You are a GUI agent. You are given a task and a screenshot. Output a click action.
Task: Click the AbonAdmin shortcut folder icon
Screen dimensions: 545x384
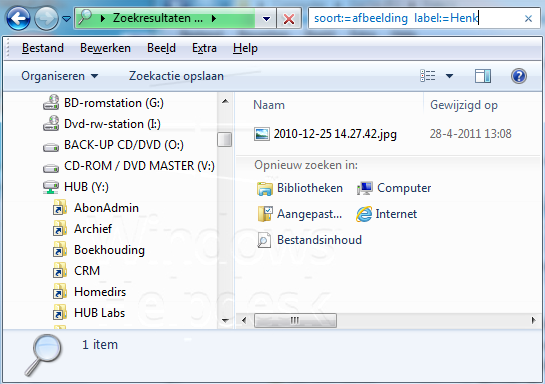[x=60, y=207]
